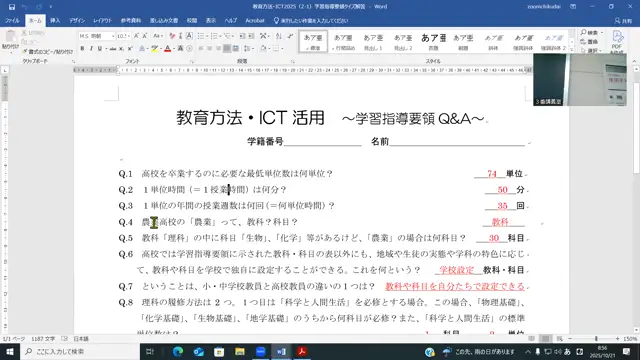Click the font color red A swatch

point(167,49)
